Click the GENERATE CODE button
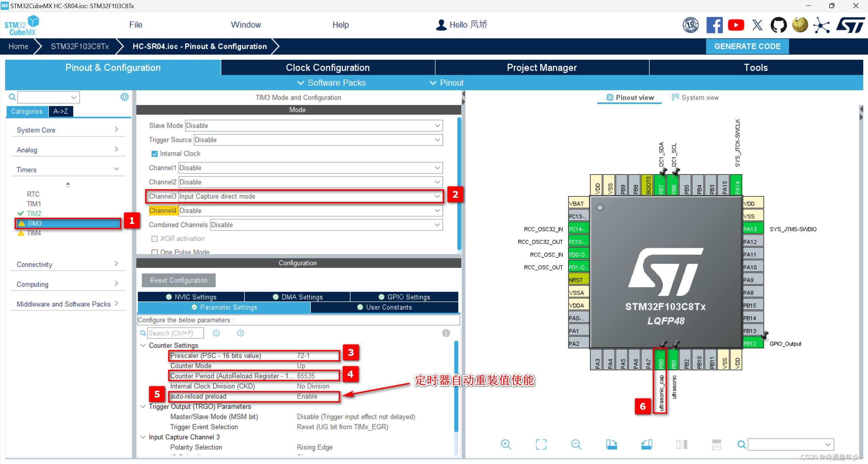Image resolution: width=868 pixels, height=464 pixels. tap(747, 46)
